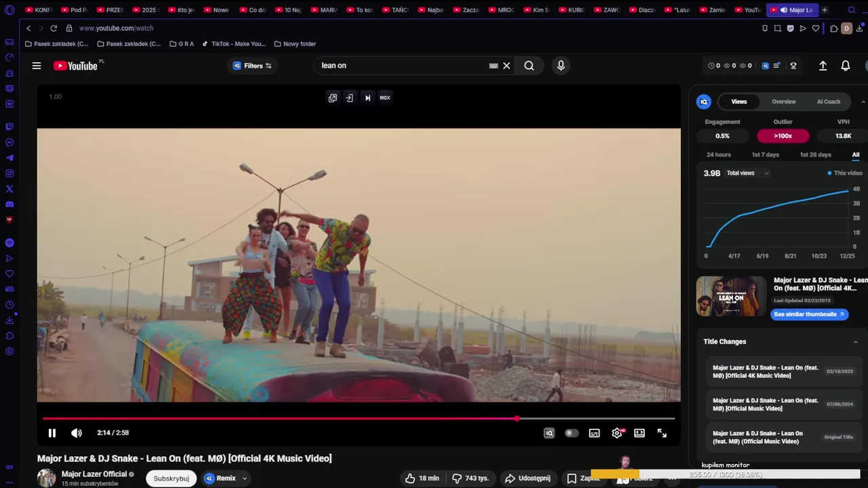Select the '1st 28 days' time range
The width and height of the screenshot is (868, 488).
click(x=816, y=155)
